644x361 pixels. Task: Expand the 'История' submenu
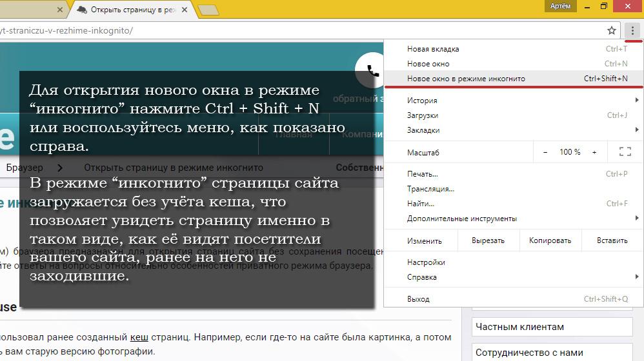(514, 101)
